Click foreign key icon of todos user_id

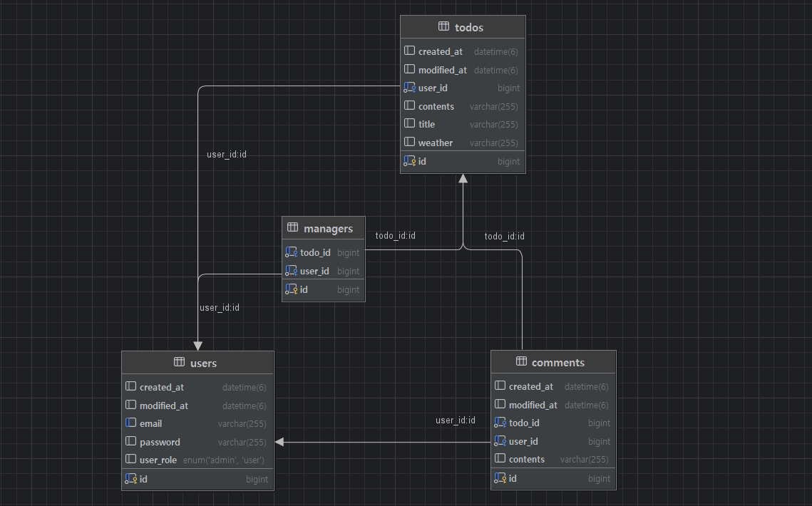pos(410,88)
